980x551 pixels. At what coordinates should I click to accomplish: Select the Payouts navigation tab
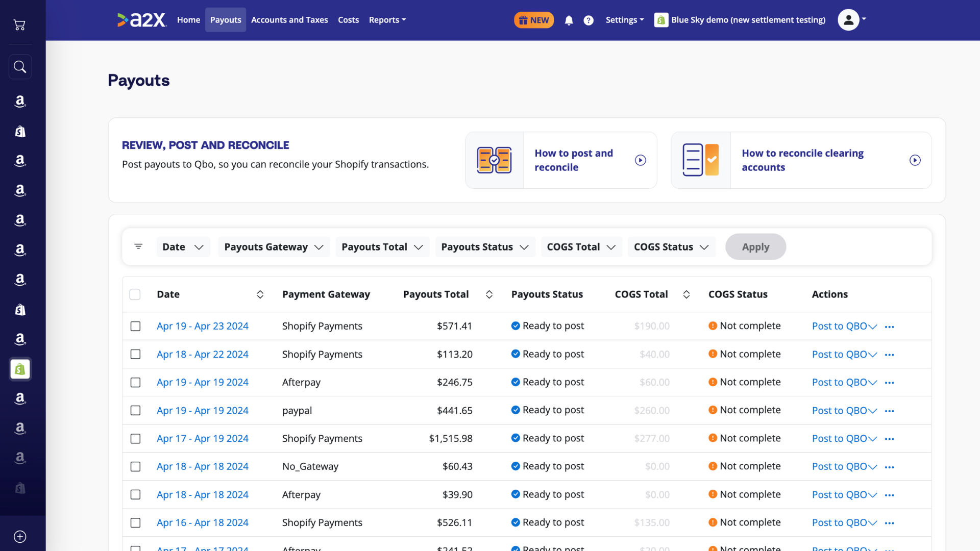(226, 20)
